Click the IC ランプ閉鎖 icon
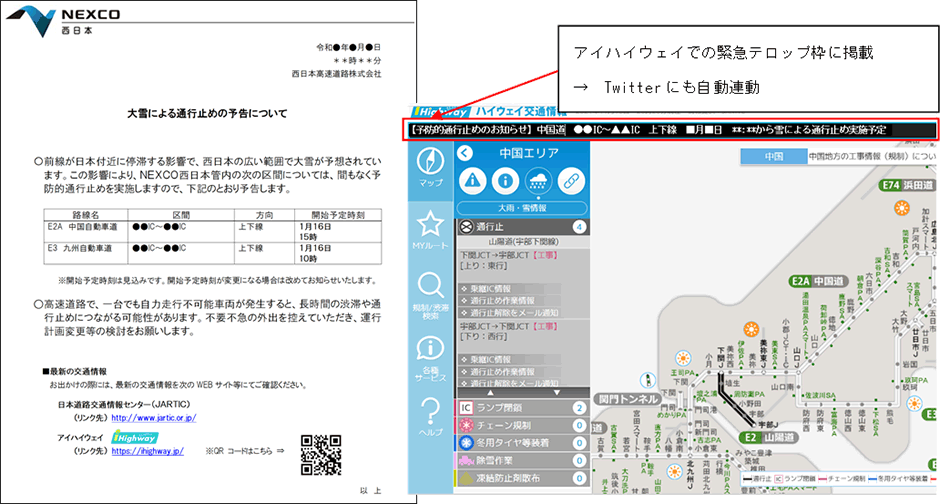Image resolution: width=940 pixels, height=504 pixels. click(x=466, y=408)
